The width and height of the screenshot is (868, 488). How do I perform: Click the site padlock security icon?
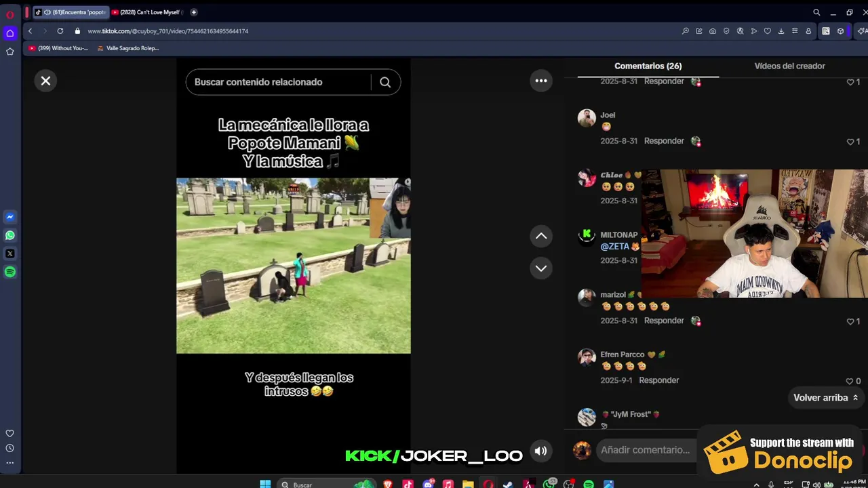(77, 31)
